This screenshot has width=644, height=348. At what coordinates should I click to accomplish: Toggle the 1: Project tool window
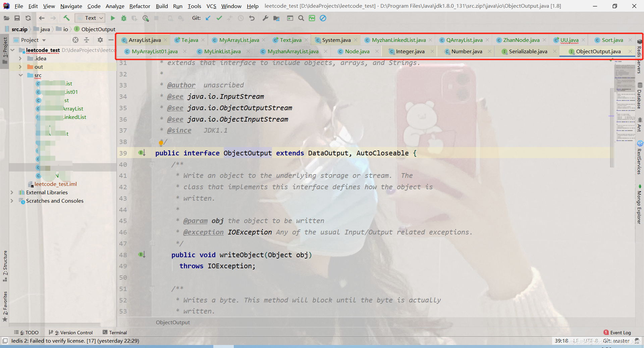(5, 51)
